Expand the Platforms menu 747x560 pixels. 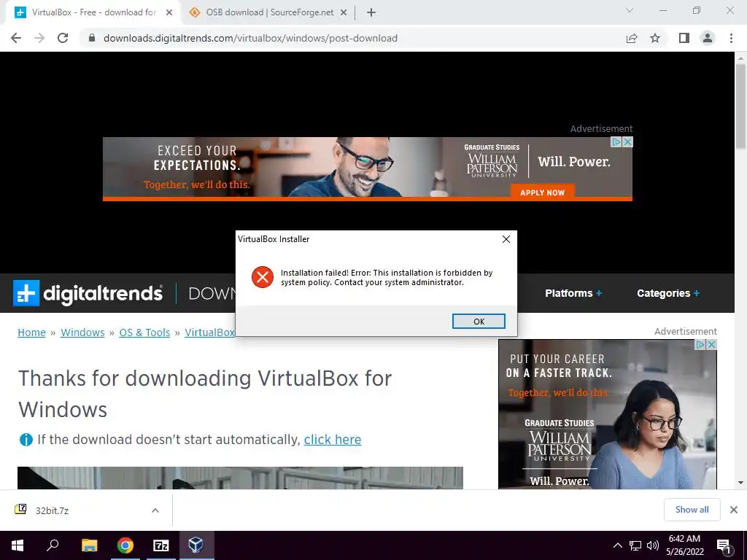pyautogui.click(x=573, y=293)
